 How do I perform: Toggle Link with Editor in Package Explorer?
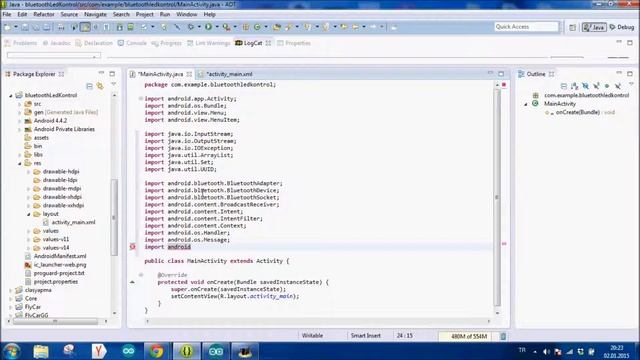coord(100,86)
